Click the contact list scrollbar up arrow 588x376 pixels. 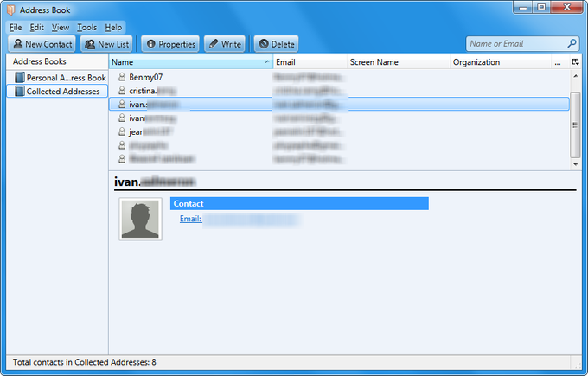point(575,76)
